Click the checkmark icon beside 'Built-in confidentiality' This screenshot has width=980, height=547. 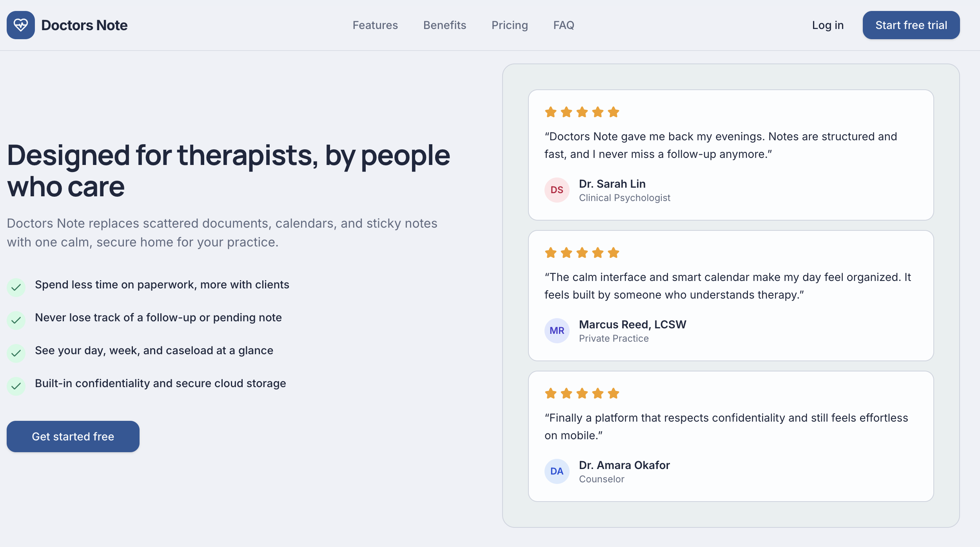coord(16,386)
